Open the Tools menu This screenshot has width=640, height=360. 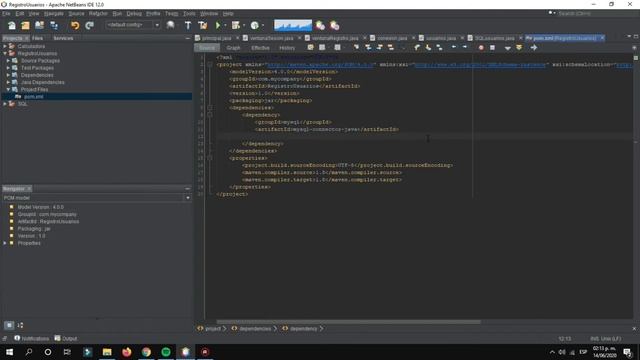189,13
